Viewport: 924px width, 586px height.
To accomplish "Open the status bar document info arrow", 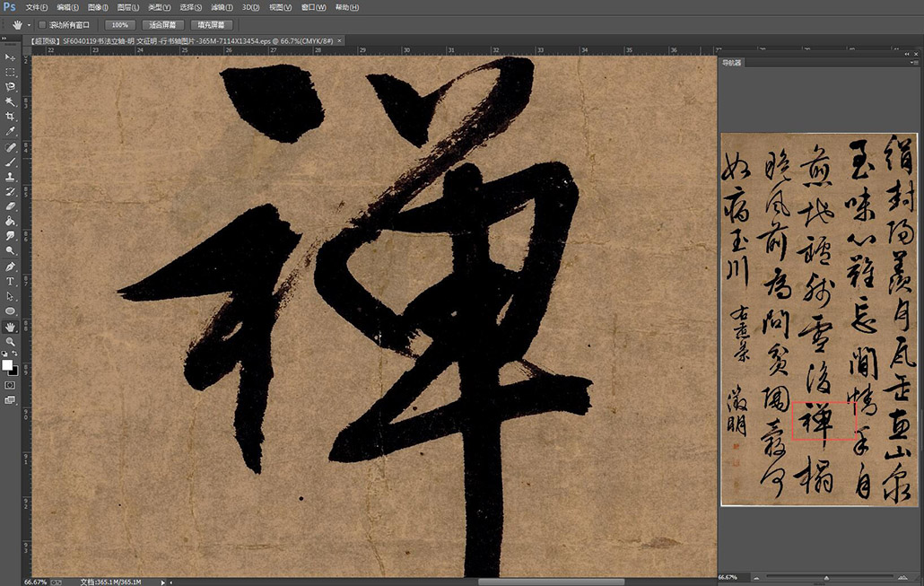I will coord(163,582).
